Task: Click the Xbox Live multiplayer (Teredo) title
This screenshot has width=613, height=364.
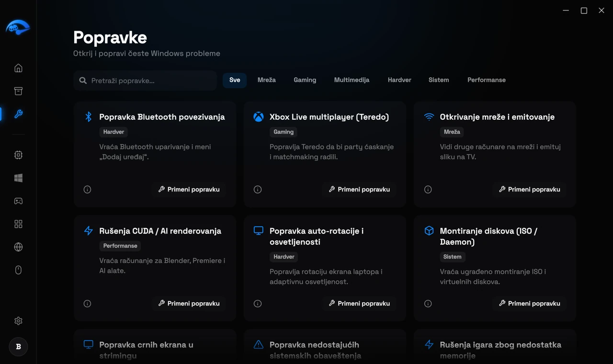Action: [329, 117]
